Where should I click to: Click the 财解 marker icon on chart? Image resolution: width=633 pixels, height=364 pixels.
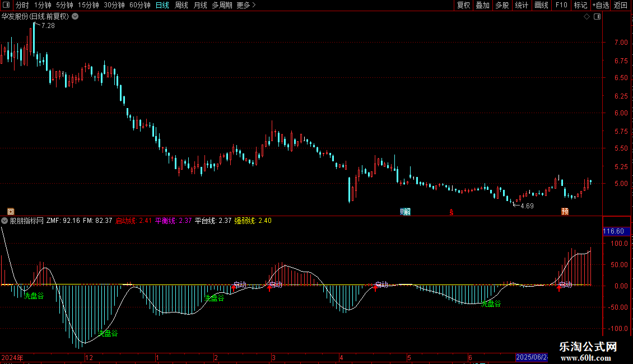[405, 211]
